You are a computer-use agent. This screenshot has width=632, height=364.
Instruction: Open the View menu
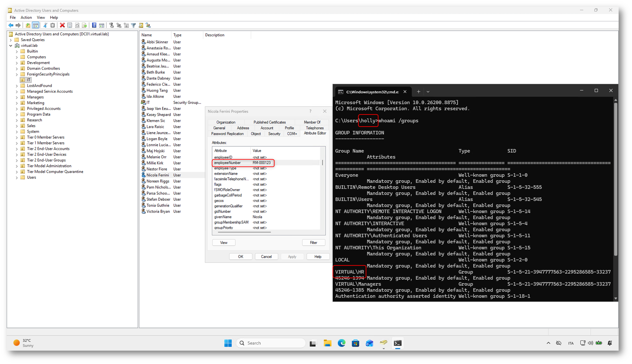41,17
